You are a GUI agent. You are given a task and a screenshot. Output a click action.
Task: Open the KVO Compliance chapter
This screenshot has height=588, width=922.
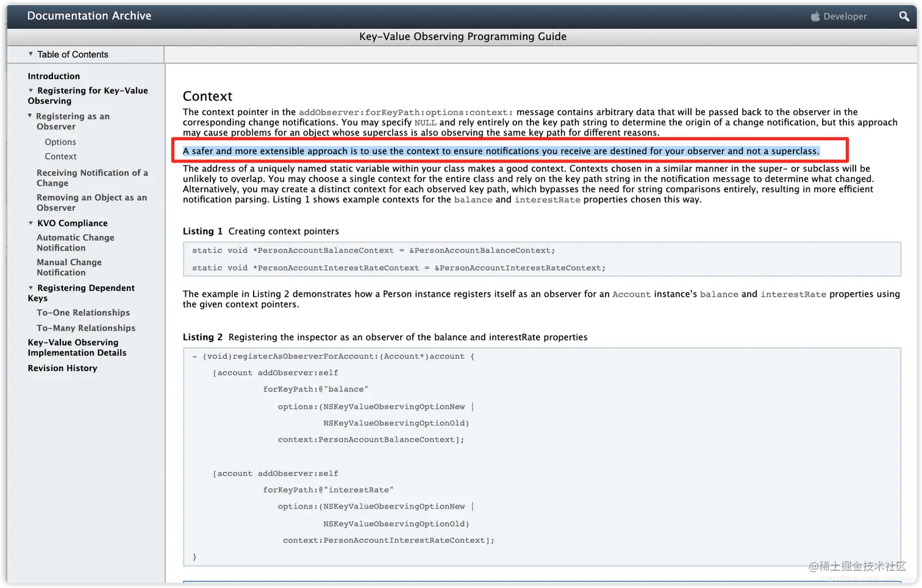click(72, 223)
